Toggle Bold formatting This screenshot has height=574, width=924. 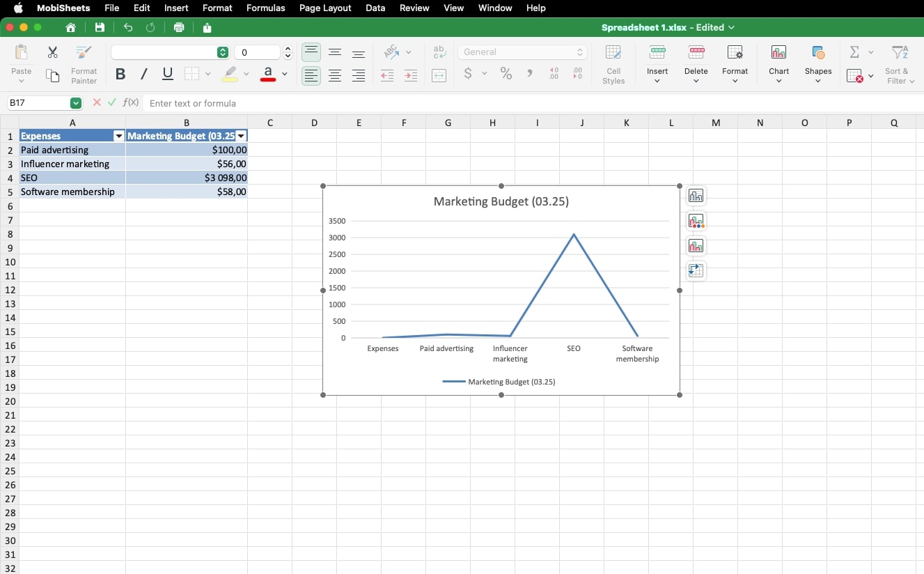click(x=120, y=74)
